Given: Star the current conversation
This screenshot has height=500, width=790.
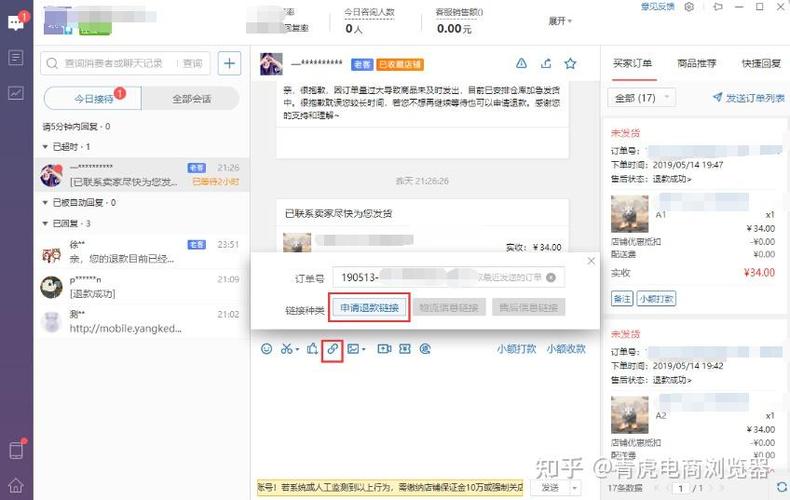Looking at the screenshot, I should tap(570, 64).
